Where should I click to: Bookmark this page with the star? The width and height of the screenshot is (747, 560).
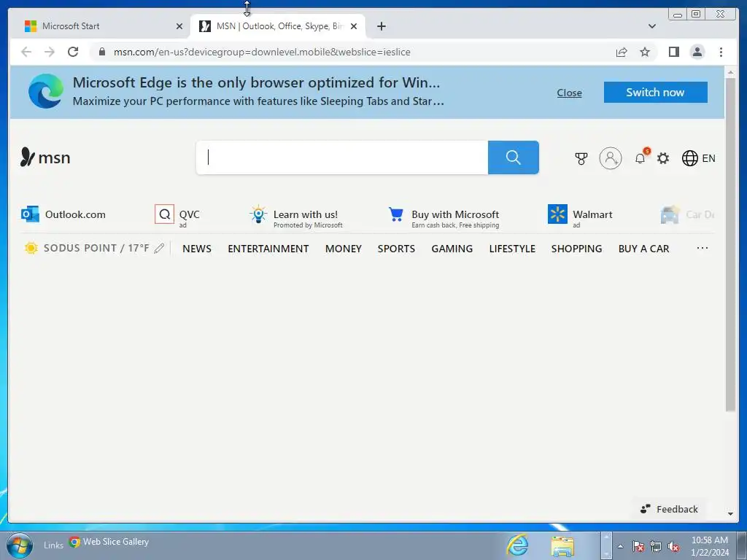(x=645, y=52)
